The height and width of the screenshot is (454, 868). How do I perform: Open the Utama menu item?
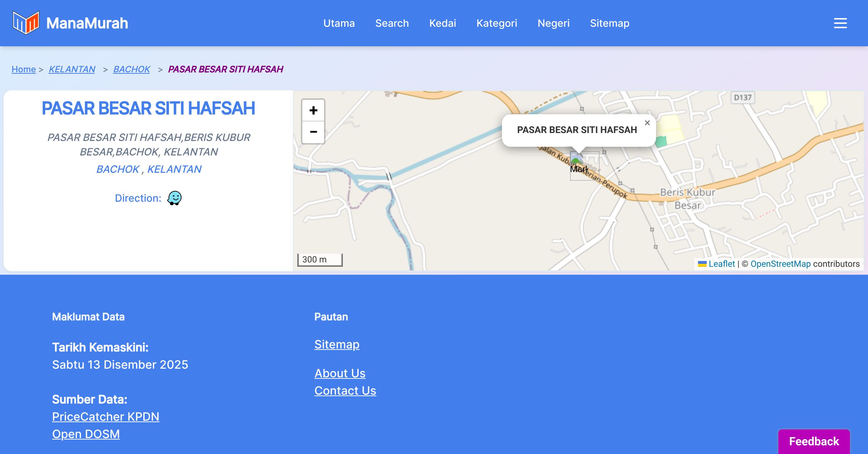click(339, 23)
